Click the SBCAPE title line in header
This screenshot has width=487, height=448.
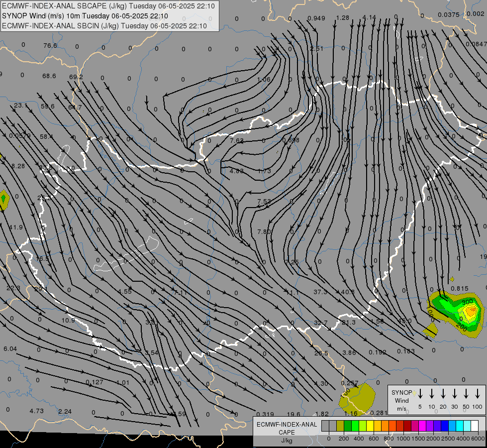108,6
